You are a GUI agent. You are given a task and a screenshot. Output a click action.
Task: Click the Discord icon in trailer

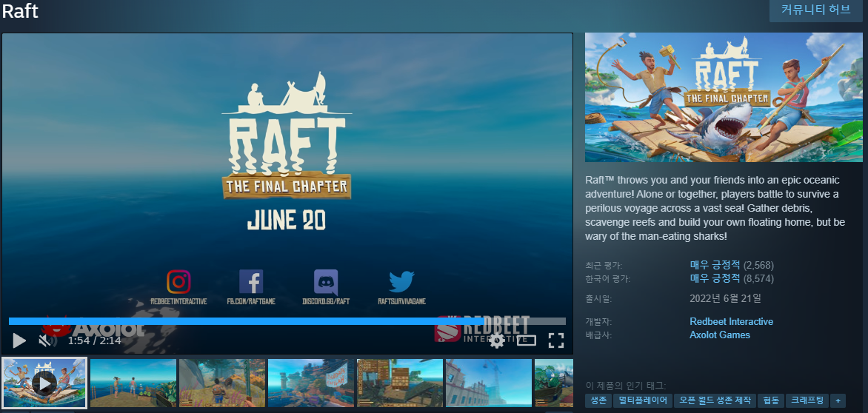pos(326,282)
